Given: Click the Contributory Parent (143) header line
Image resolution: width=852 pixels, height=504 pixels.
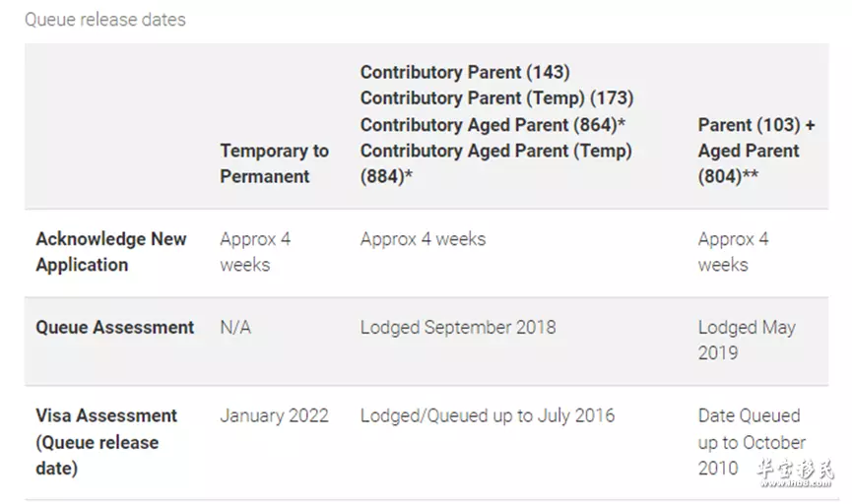Looking at the screenshot, I should click(x=465, y=72).
